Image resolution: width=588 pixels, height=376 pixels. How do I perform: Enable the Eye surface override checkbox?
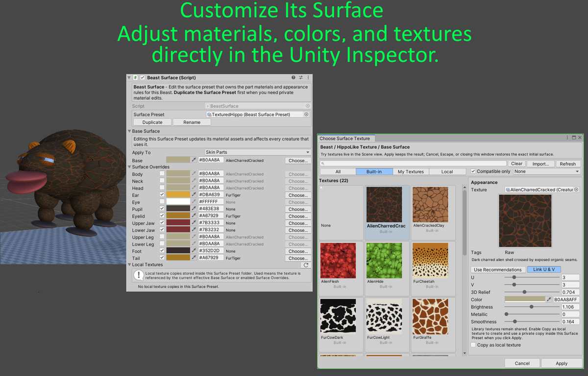pyautogui.click(x=162, y=202)
